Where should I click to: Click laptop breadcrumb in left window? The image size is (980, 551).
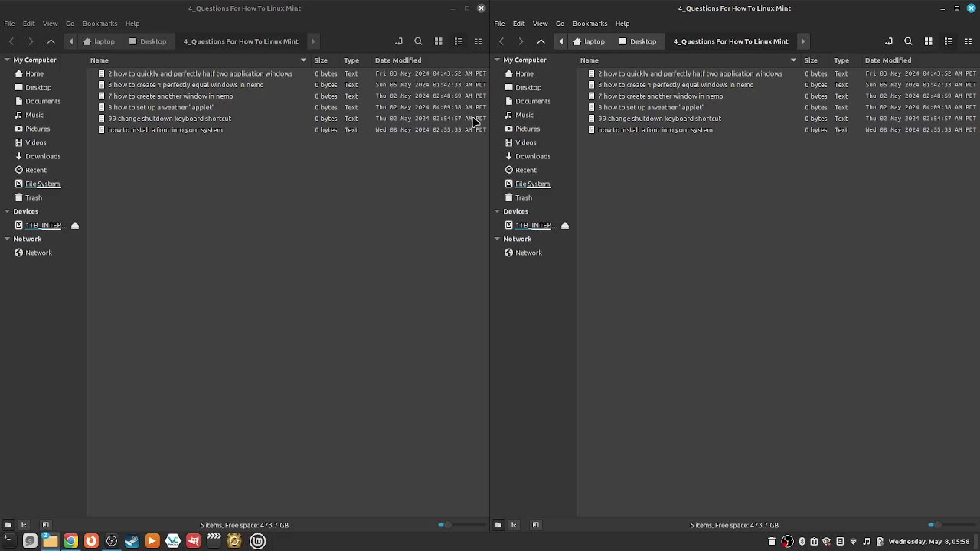point(99,41)
